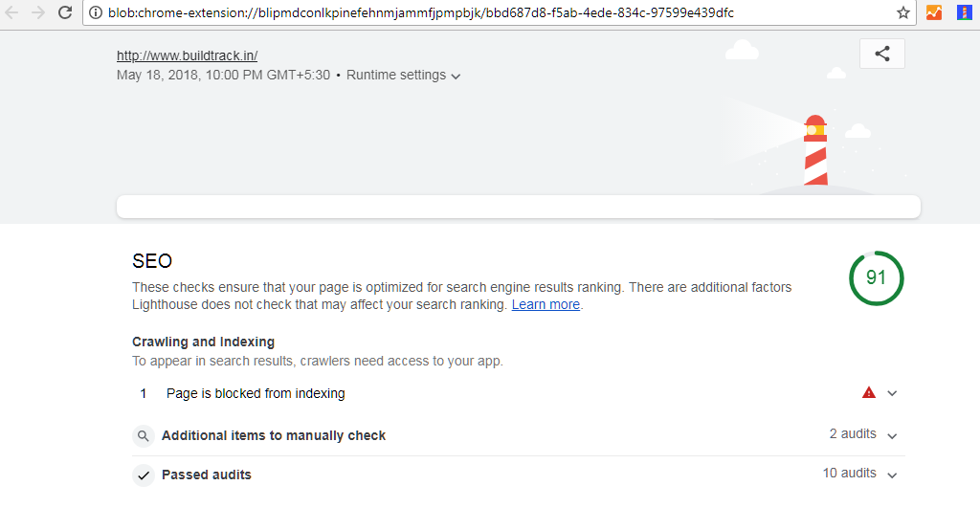Click the Lighthouse lighthouse logo
This screenshot has height=508, width=980.
(x=815, y=150)
